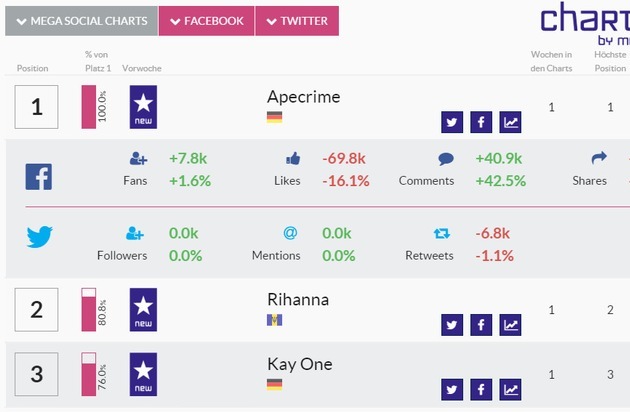This screenshot has height=412, width=630.
Task: Open chart graph icon for Kay One
Action: [x=511, y=389]
